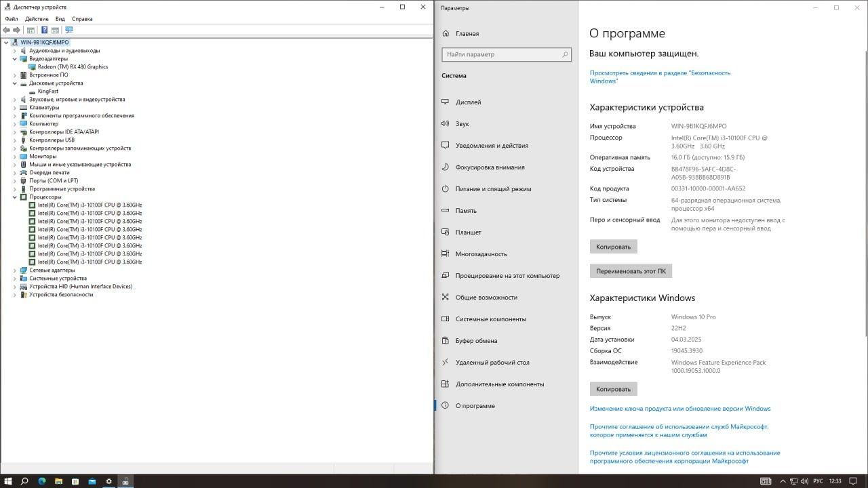Collapse the WIN-9B1KQFJ6MPO root node

[7, 42]
